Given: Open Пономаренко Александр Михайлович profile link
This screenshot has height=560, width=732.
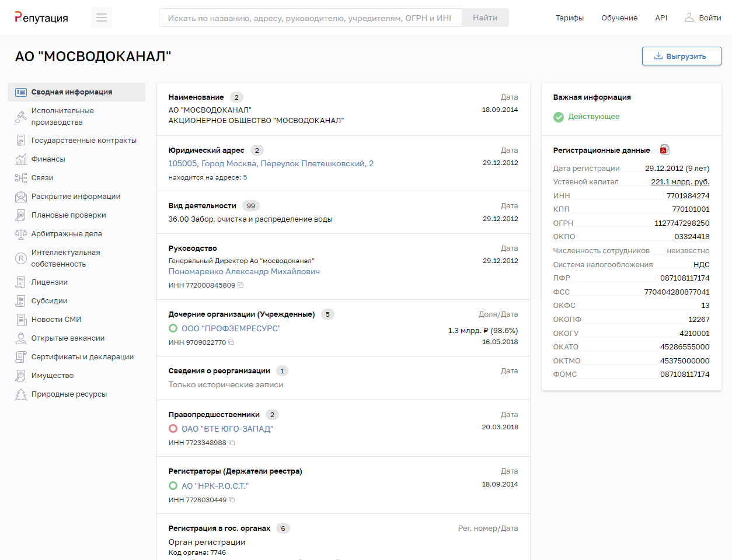Looking at the screenshot, I should coord(244,272).
